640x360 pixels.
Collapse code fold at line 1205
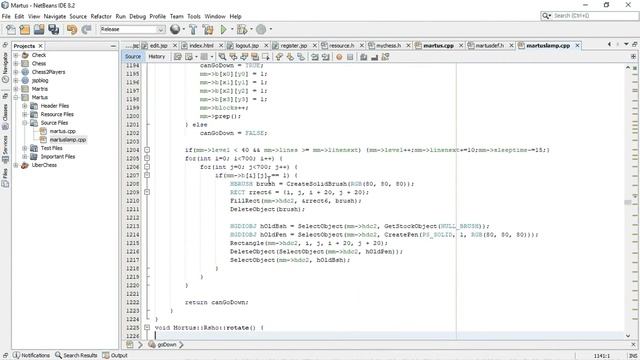(x=147, y=158)
